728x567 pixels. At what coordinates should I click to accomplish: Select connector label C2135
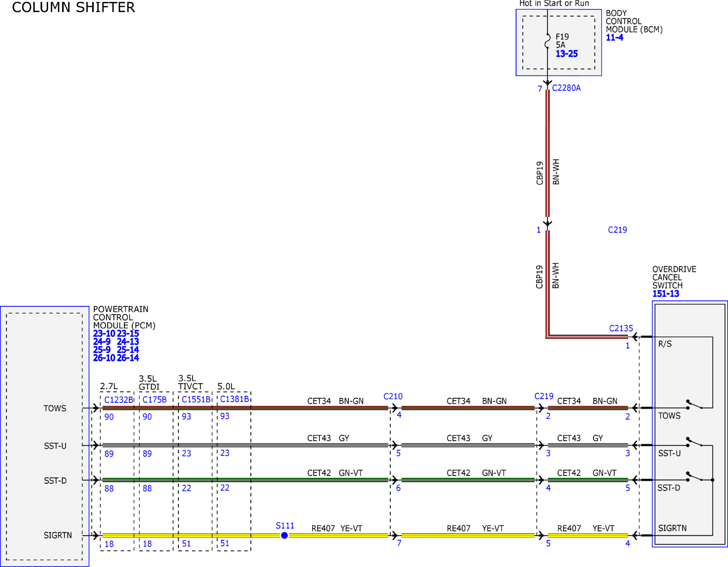tap(621, 328)
